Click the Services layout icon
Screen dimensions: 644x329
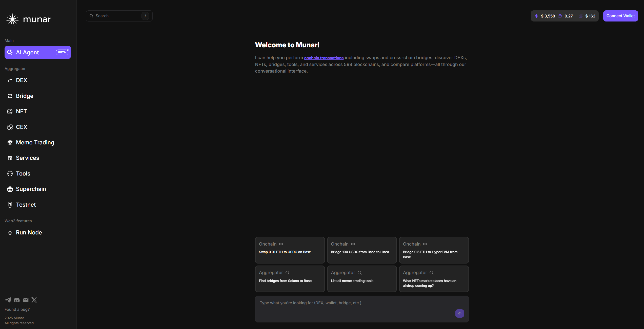pyautogui.click(x=10, y=158)
